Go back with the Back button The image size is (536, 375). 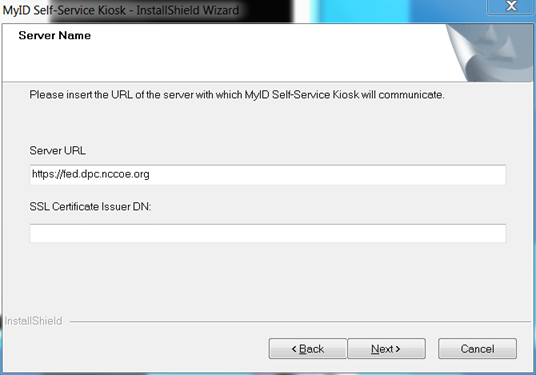[x=308, y=349]
